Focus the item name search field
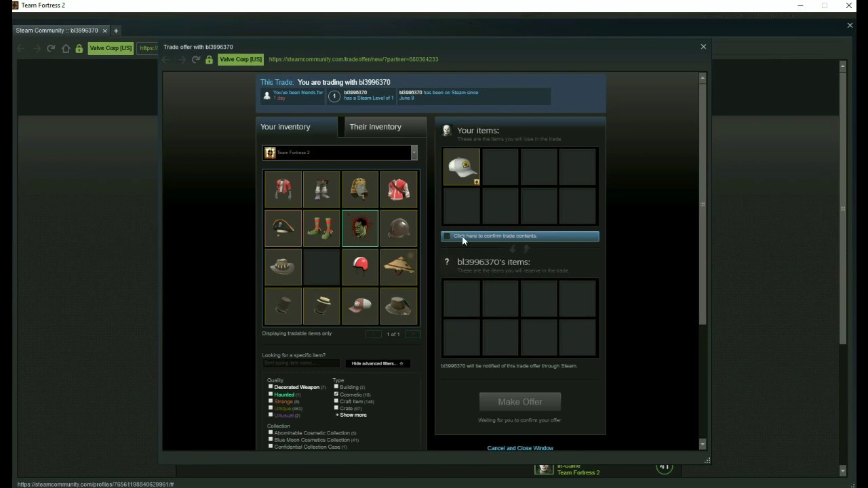This screenshot has height=488, width=868. click(301, 363)
